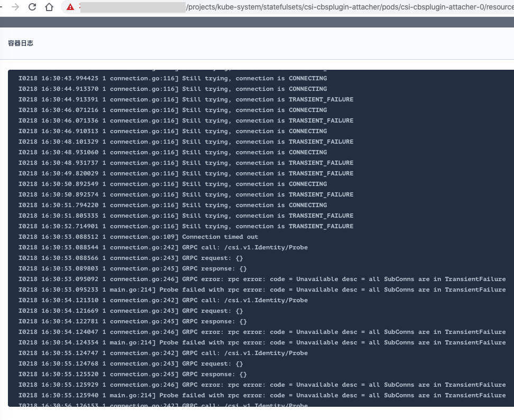The height and width of the screenshot is (420, 514).
Task: Click the 容器日志 heading
Action: pyautogui.click(x=21, y=43)
